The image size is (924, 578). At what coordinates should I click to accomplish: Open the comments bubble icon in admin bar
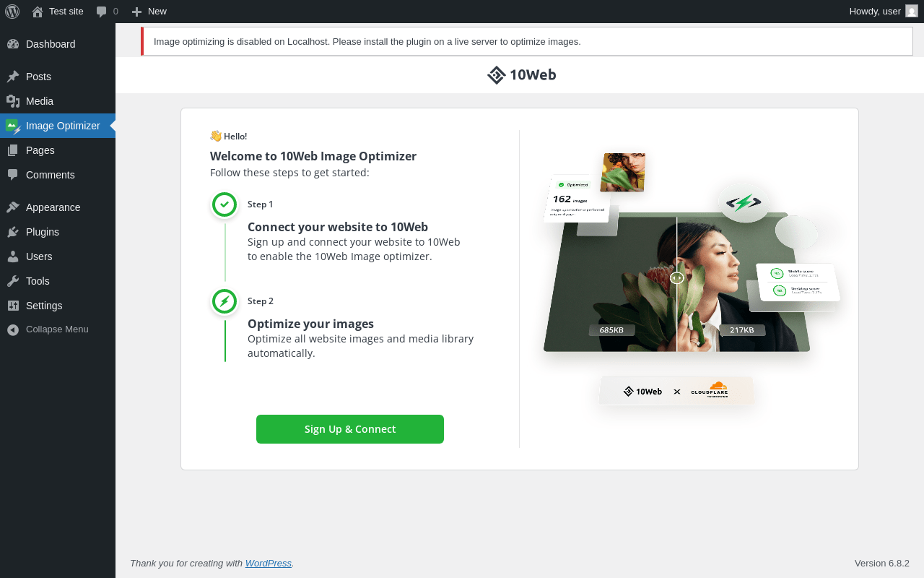click(102, 12)
